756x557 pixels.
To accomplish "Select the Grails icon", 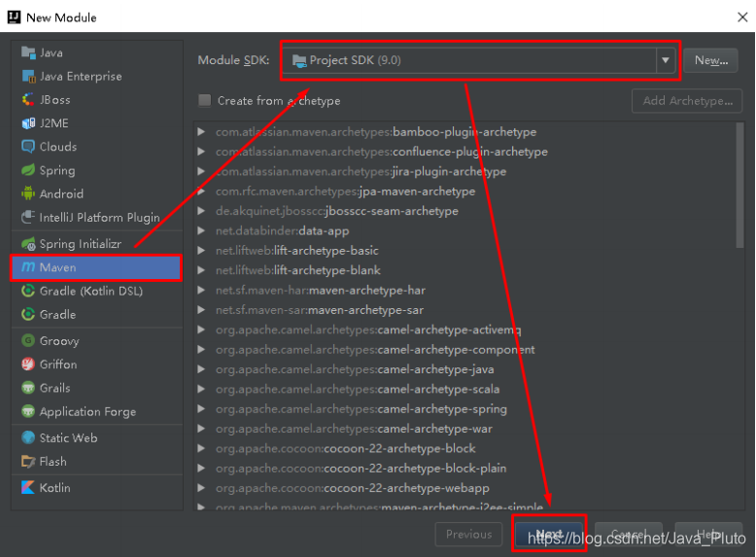I will [28, 388].
